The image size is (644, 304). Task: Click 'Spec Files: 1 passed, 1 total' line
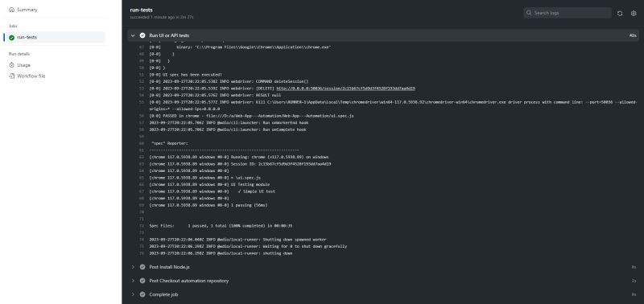pyautogui.click(x=221, y=226)
